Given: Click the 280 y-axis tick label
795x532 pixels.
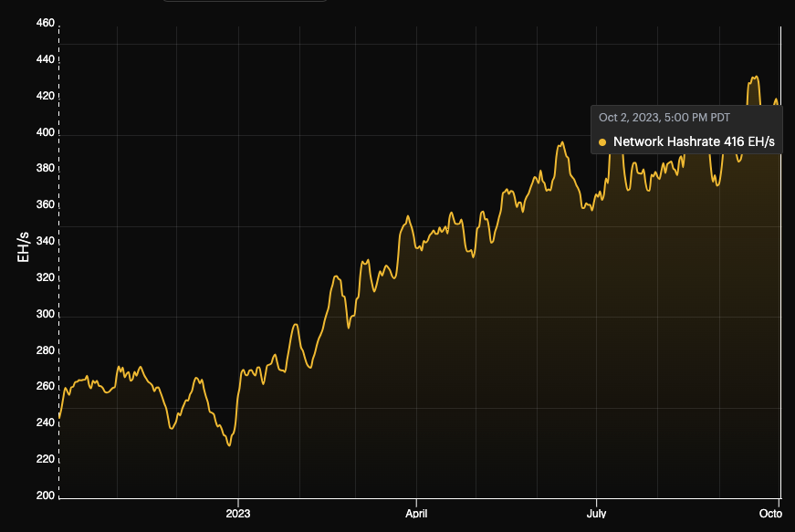Looking at the screenshot, I should [x=45, y=350].
